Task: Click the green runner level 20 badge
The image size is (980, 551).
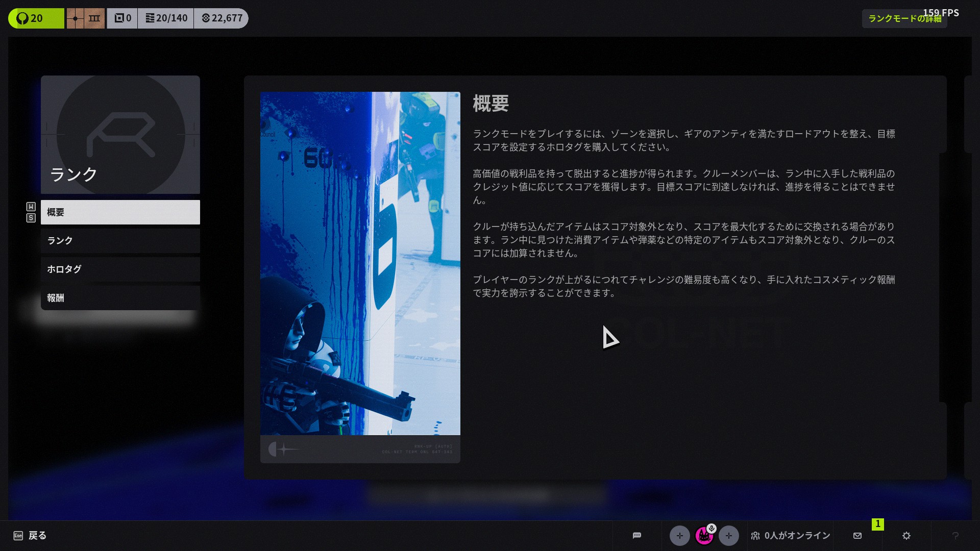Action: (x=36, y=18)
